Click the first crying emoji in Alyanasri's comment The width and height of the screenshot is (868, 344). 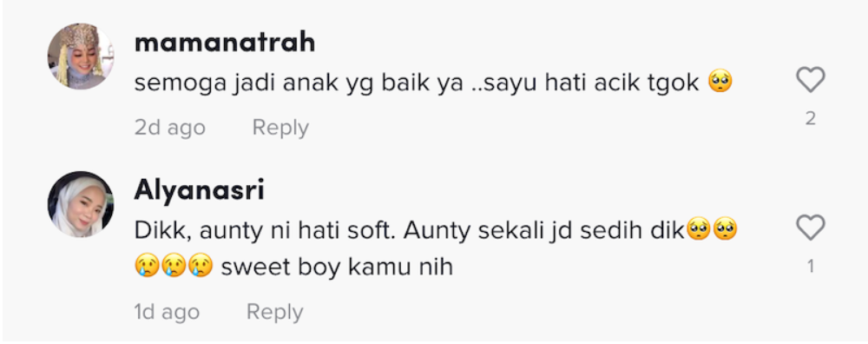tap(146, 267)
